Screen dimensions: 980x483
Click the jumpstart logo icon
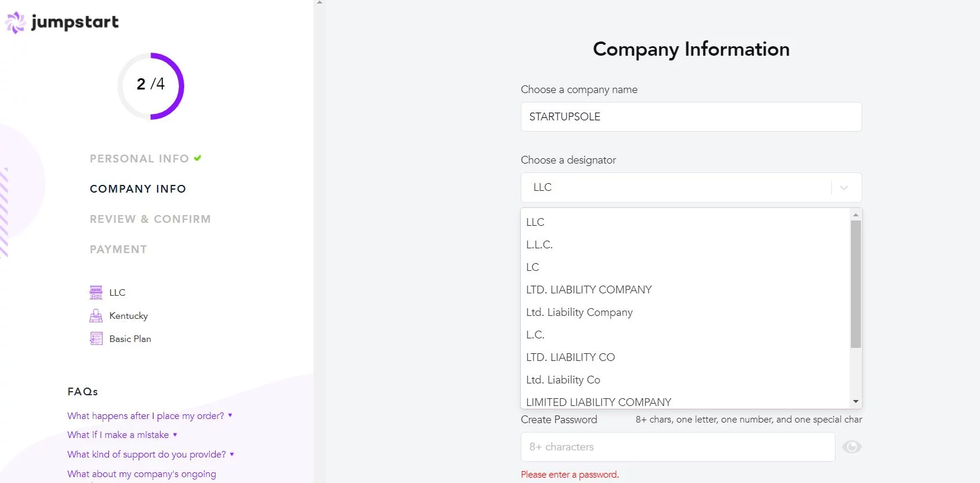pyautogui.click(x=15, y=23)
